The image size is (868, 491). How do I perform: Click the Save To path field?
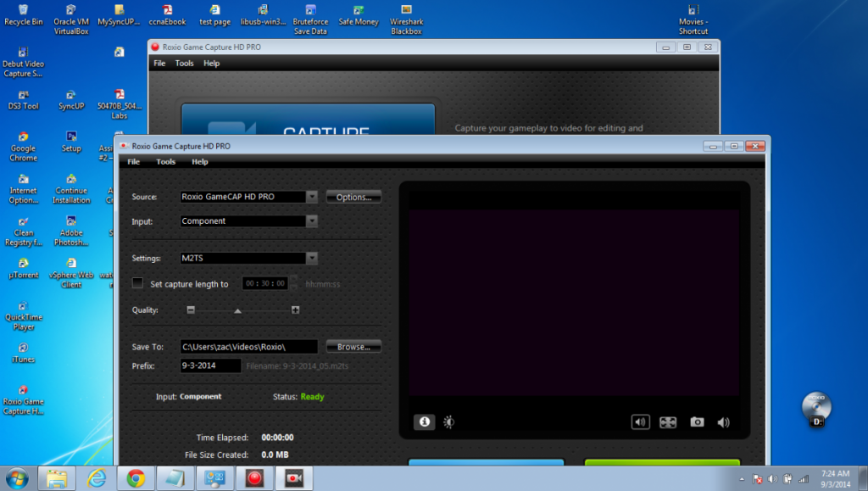(249, 347)
